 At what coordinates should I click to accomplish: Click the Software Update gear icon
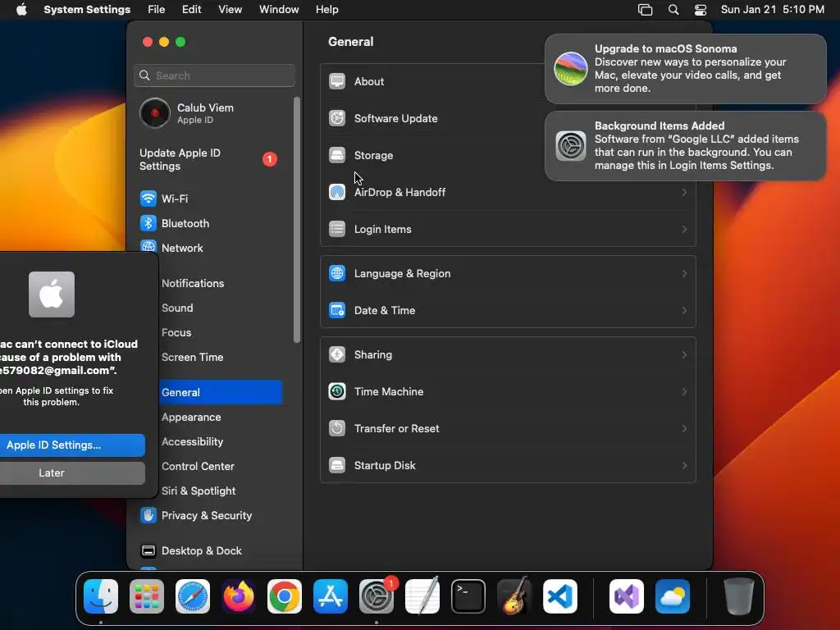point(337,118)
